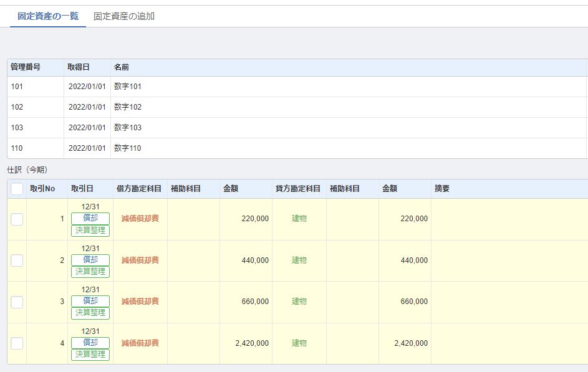
Task: Open the 固定資産の一覧 tab
Action: point(48,16)
